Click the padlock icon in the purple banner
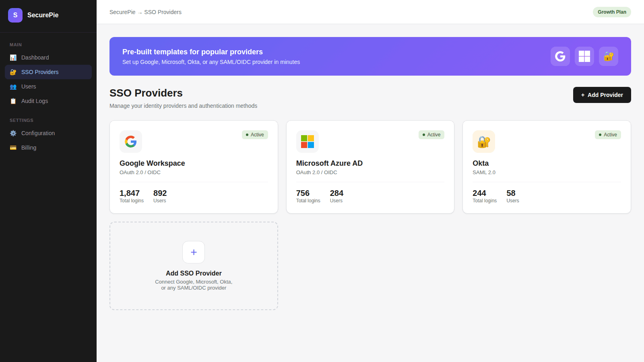Screen dimensions: 644x362 608,56
